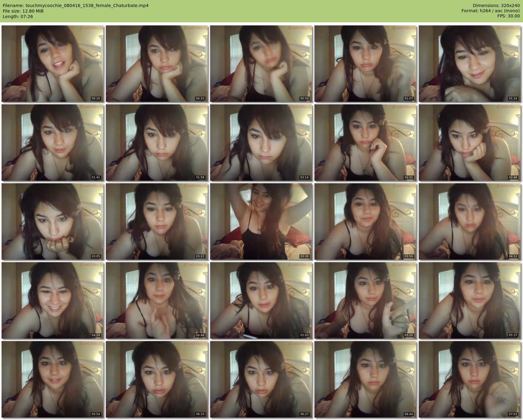This screenshot has width=523, height=420.
Task: Click the Dimensions 320x240 text
Action: coord(496,6)
